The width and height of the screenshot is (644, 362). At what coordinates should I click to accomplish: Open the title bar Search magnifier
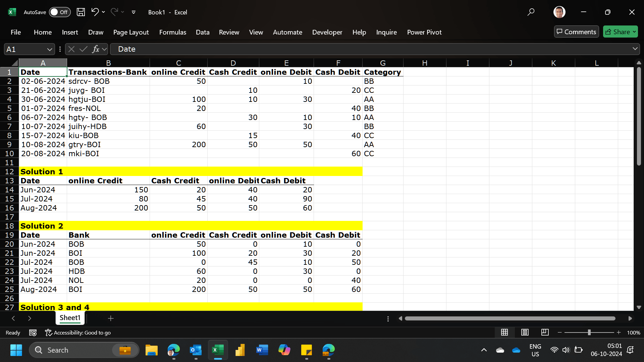coord(531,12)
